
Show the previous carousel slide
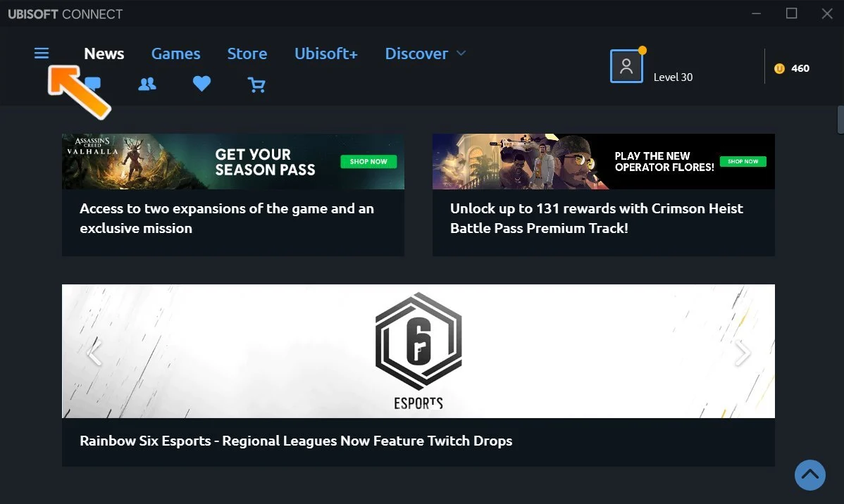click(94, 353)
